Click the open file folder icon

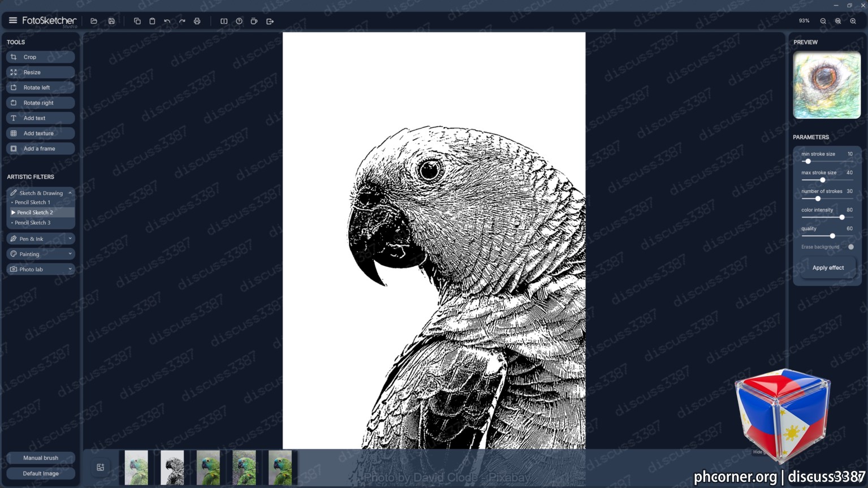click(x=94, y=21)
